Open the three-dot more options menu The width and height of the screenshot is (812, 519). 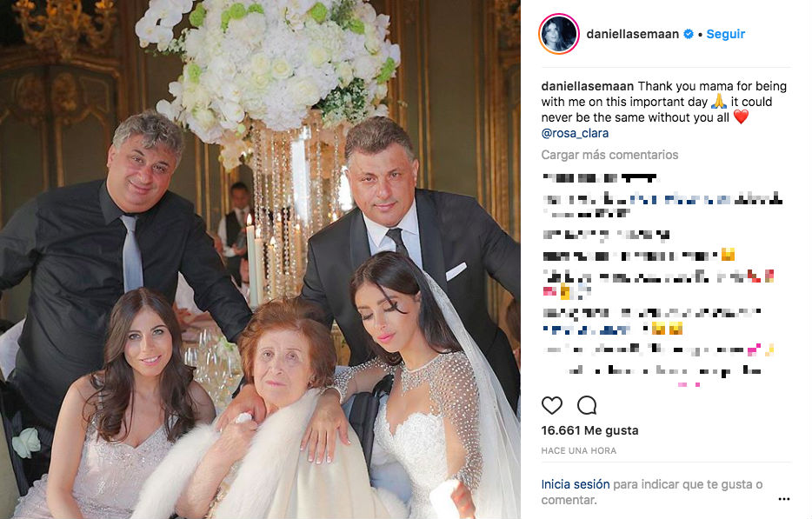tap(784, 499)
